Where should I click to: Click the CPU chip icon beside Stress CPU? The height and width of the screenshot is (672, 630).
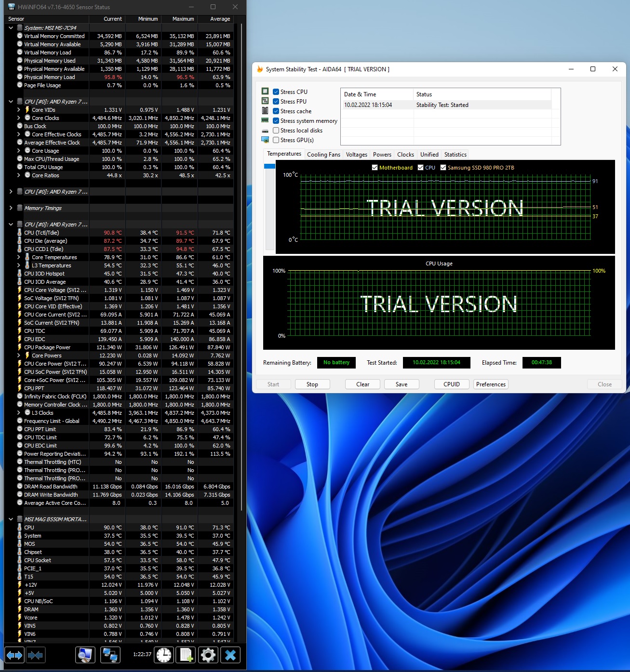tap(265, 92)
